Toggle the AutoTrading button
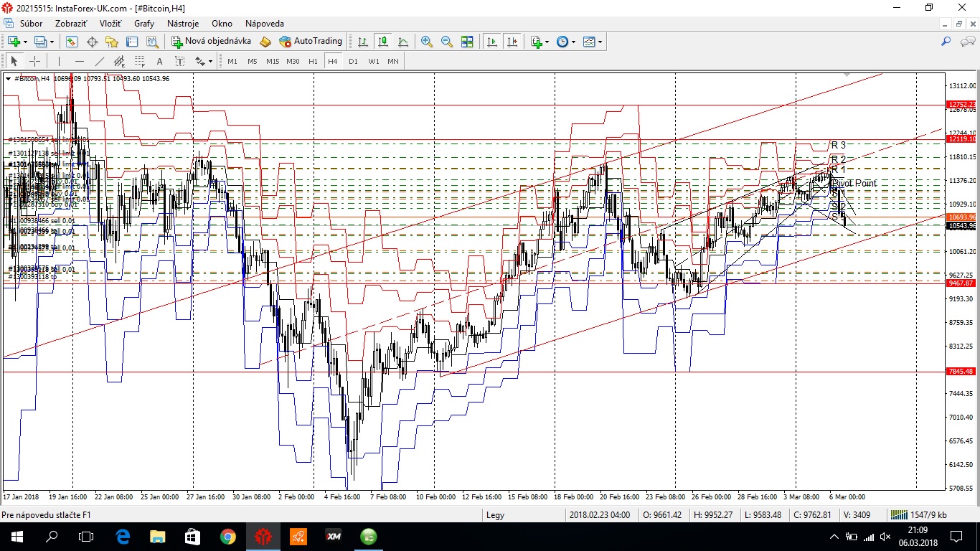This screenshot has width=980, height=551. pos(311,42)
